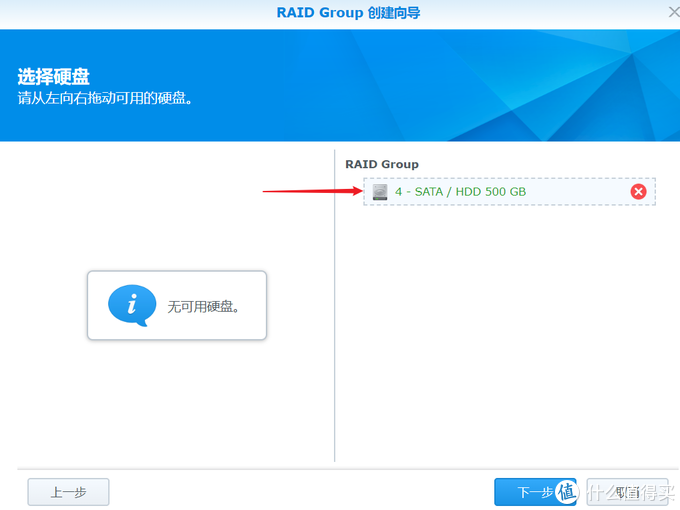Go back with the 上一步 button
Image resolution: width=680 pixels, height=510 pixels.
point(69,492)
